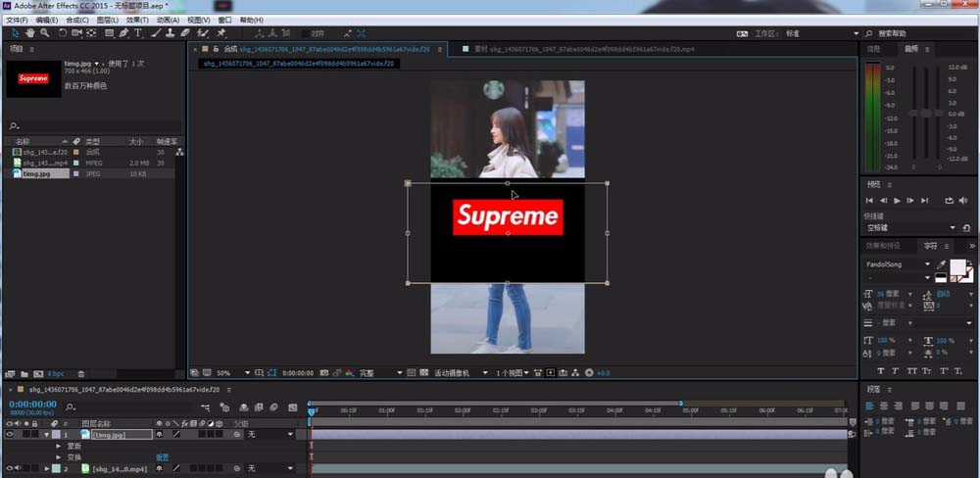Open the Effect (效果) menu

(137, 20)
